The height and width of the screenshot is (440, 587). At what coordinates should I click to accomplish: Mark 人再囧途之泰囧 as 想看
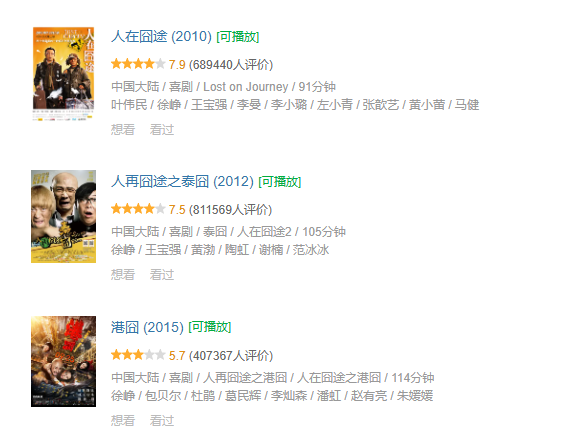point(123,274)
